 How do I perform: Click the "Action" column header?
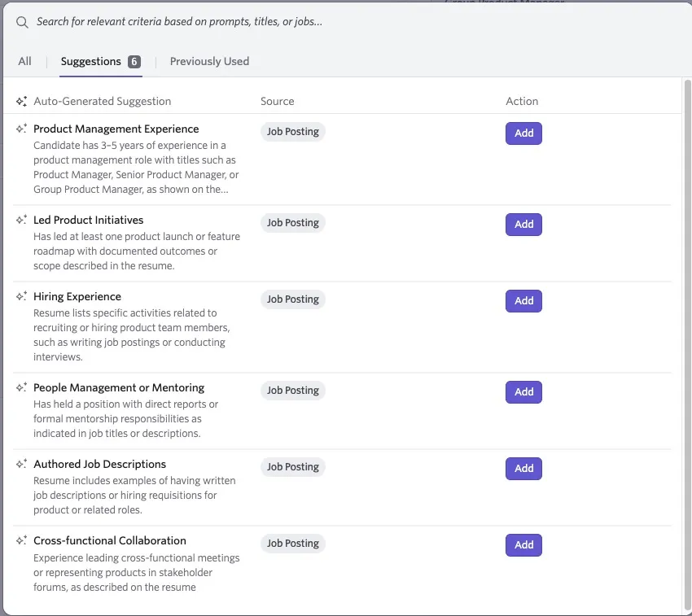point(522,101)
